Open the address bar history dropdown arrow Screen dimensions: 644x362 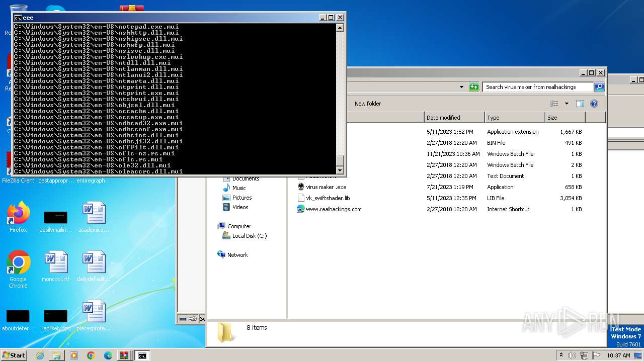click(x=461, y=87)
